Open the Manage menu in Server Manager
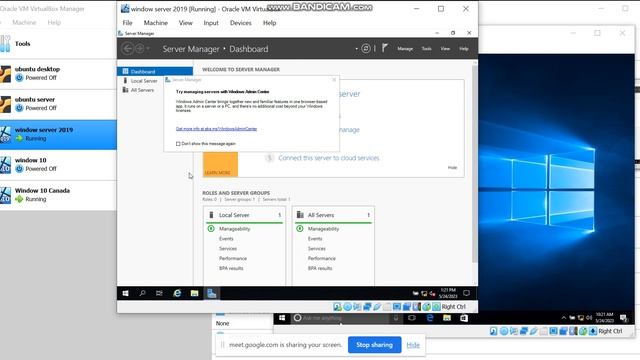 [405, 49]
